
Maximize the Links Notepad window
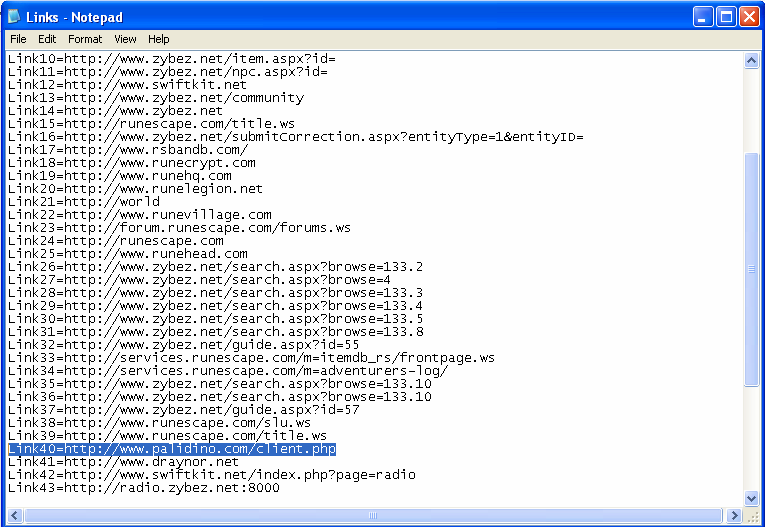[x=727, y=16]
